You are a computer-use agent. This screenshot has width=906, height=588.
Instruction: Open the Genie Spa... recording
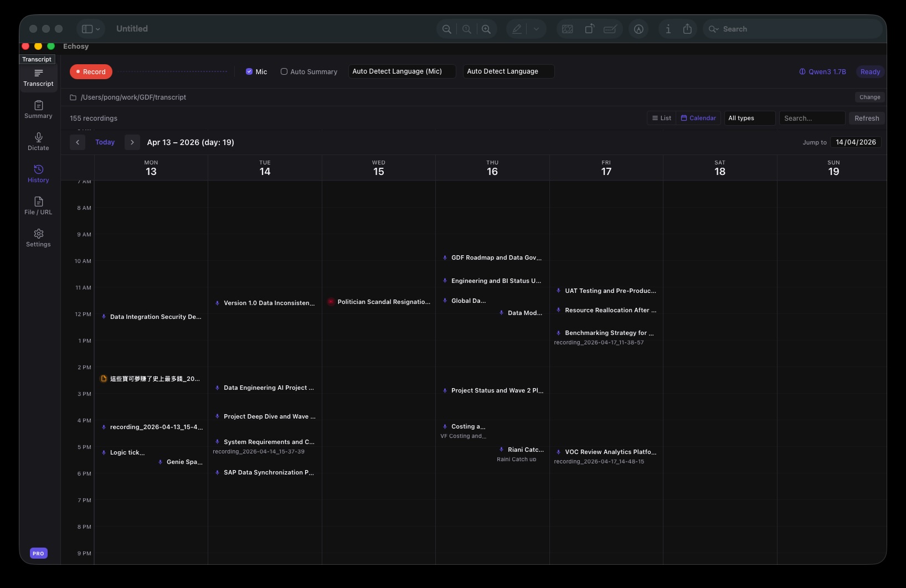[x=180, y=462]
